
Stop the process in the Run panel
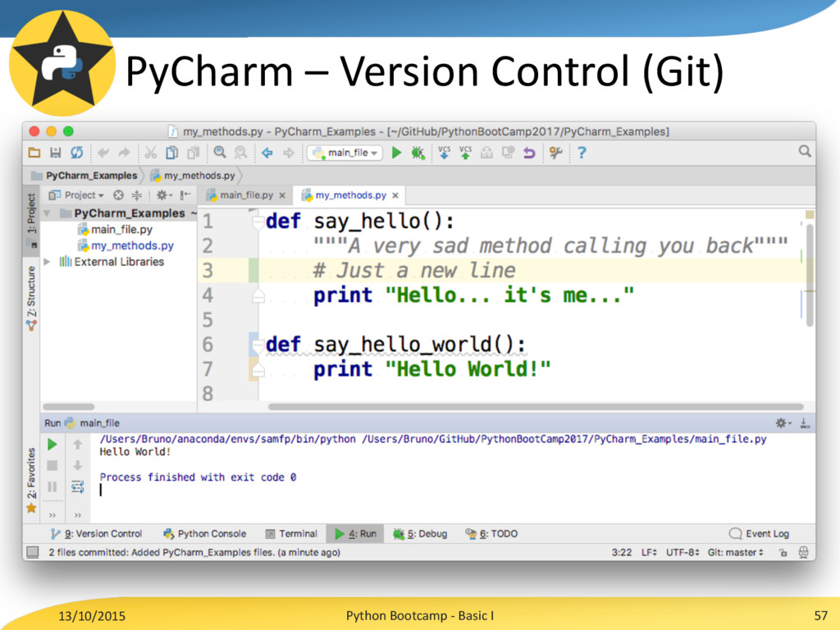point(52,466)
